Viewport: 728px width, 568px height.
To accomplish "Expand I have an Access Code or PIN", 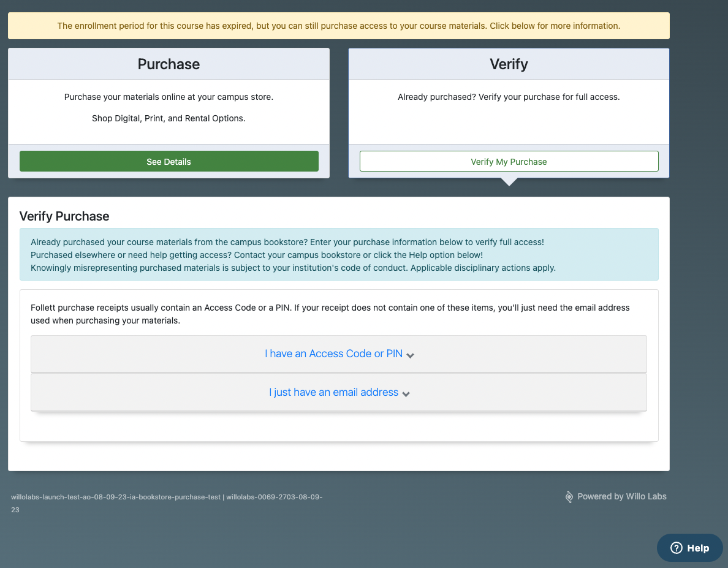I will click(338, 354).
